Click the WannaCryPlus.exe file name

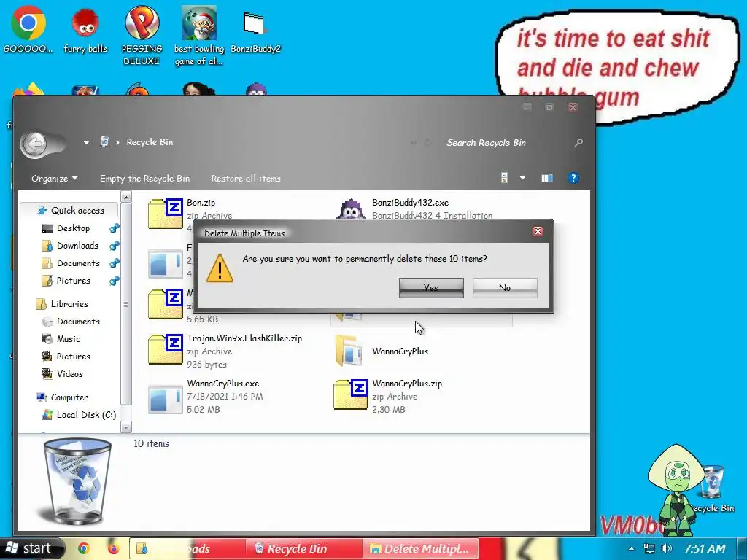223,384
